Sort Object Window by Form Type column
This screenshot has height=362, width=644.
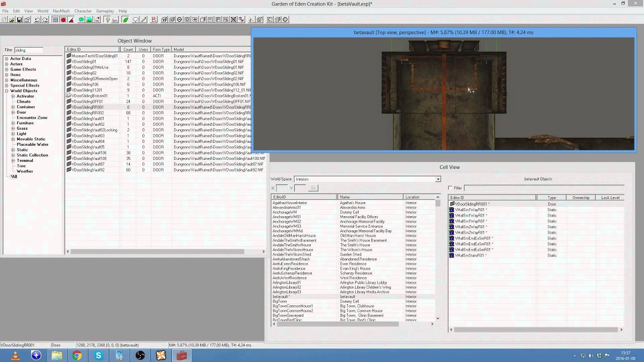pyautogui.click(x=161, y=50)
